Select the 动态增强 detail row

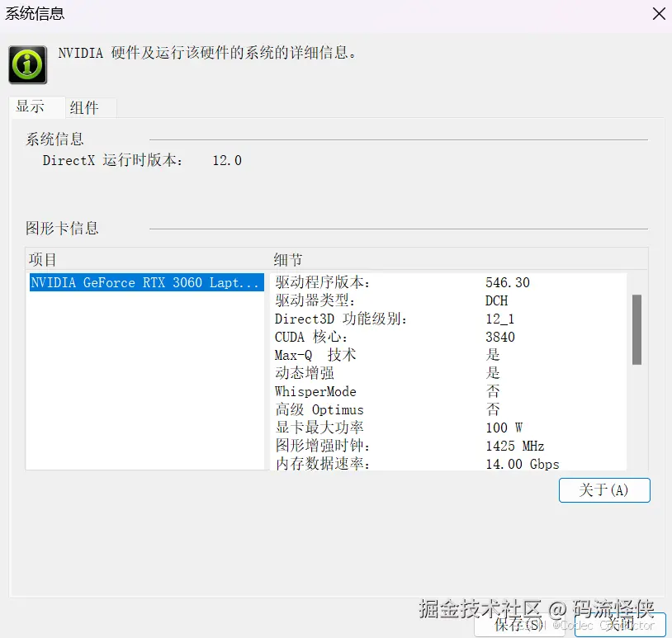413,373
